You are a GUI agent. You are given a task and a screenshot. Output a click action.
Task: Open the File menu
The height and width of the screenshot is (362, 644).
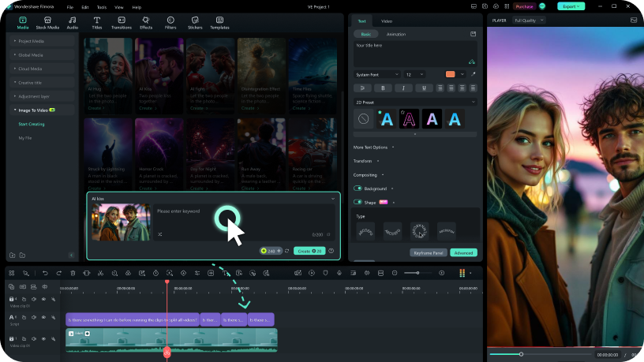70,7
